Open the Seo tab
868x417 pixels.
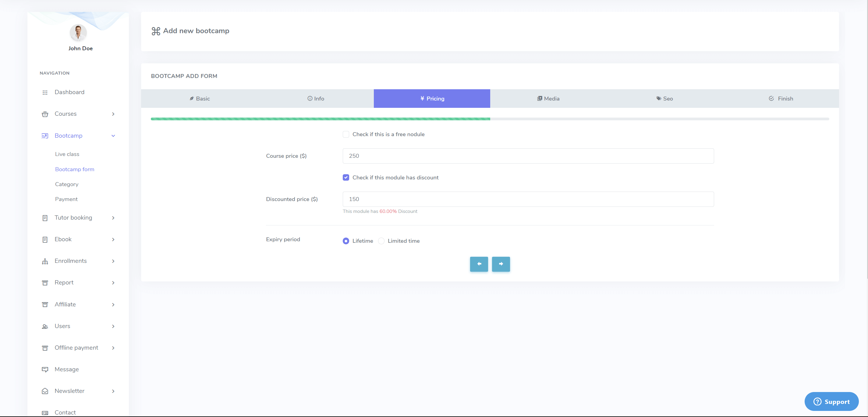[x=664, y=99]
